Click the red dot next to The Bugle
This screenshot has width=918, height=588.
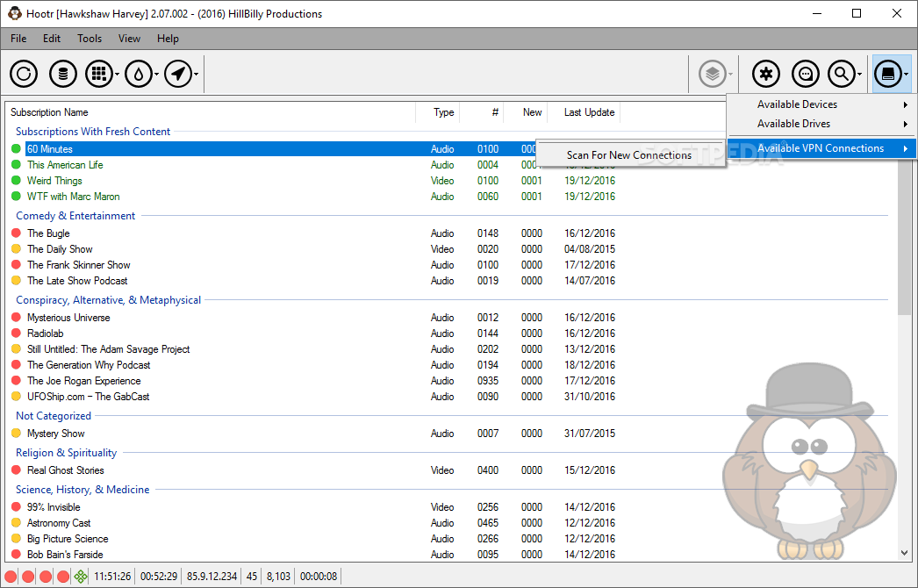tap(17, 233)
